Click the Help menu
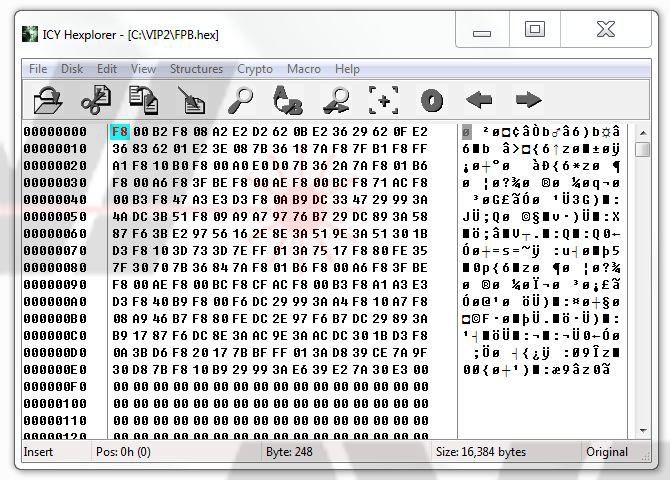The height and width of the screenshot is (480, 670). coord(347,69)
